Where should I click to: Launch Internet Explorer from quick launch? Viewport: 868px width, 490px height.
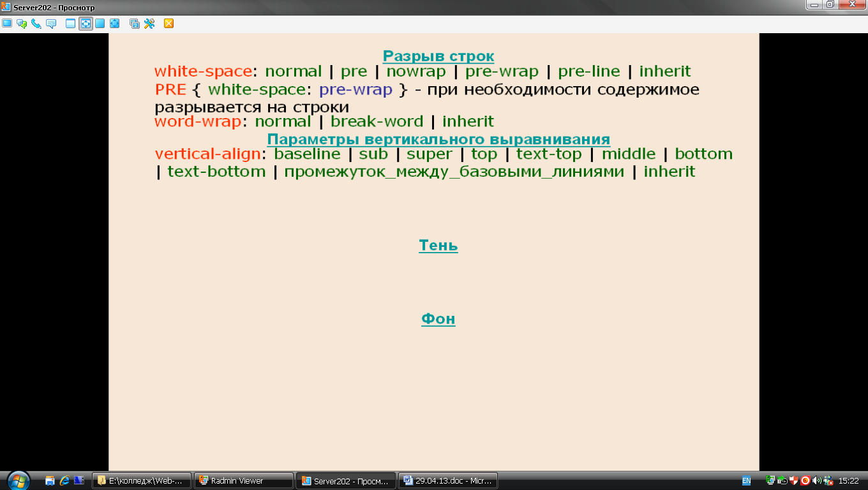point(64,480)
